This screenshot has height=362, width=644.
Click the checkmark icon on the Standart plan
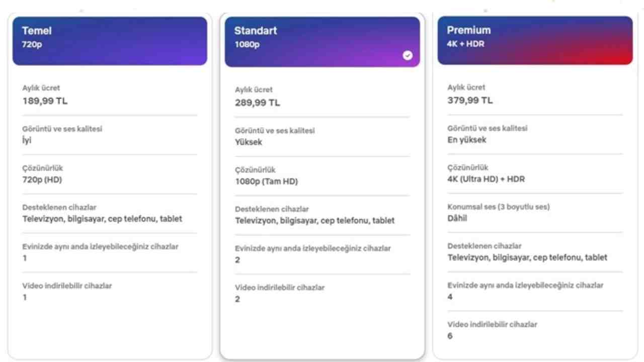408,55
